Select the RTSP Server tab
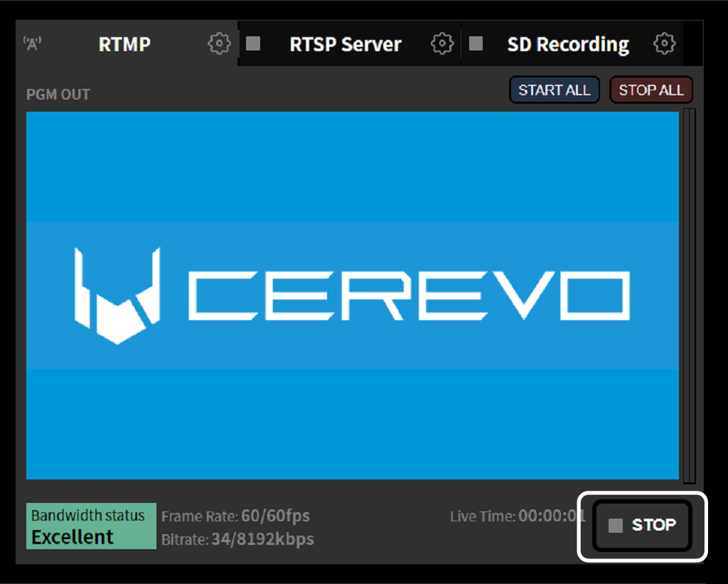Image resolution: width=728 pixels, height=584 pixels. [346, 44]
